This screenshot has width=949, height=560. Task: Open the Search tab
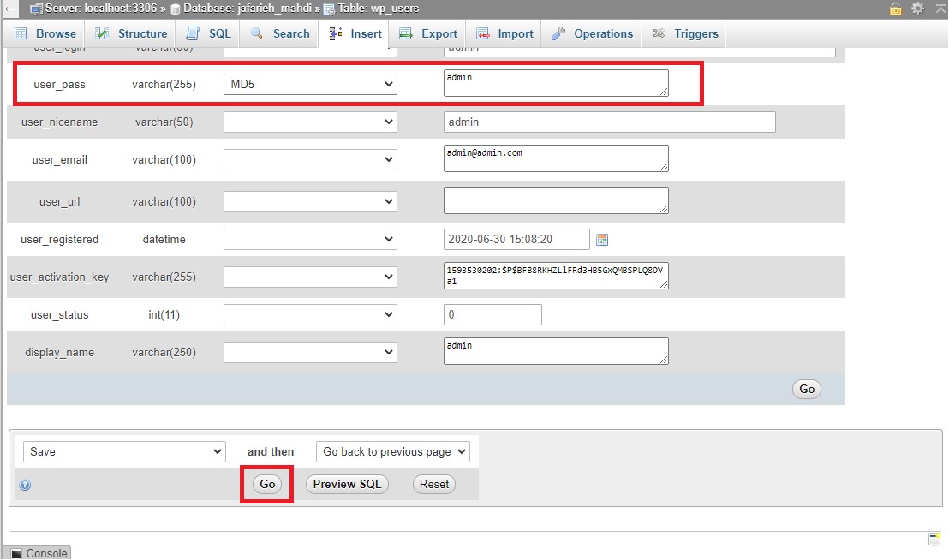tap(279, 34)
